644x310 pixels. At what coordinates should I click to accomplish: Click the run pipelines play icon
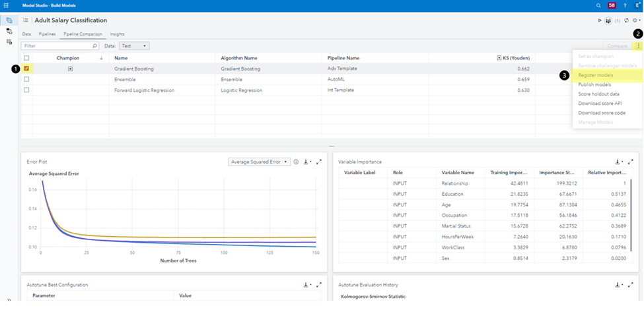[x=600, y=20]
